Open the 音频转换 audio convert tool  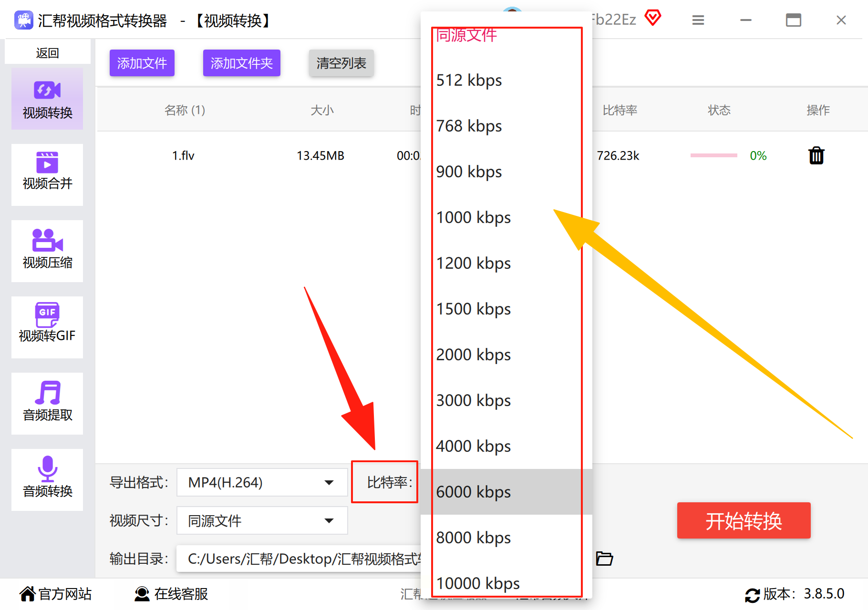coord(47,479)
